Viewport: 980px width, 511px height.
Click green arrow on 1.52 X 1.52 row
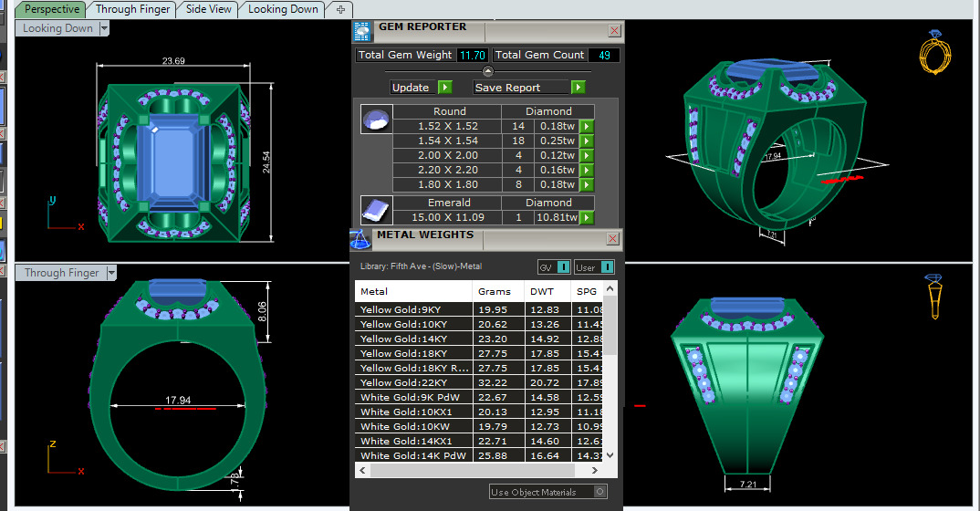click(586, 126)
